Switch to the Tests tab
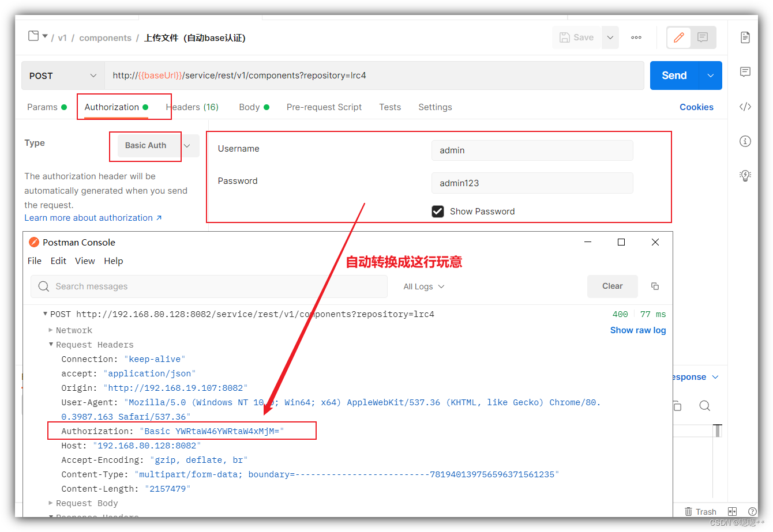Image resolution: width=773 pixels, height=532 pixels. pos(390,107)
